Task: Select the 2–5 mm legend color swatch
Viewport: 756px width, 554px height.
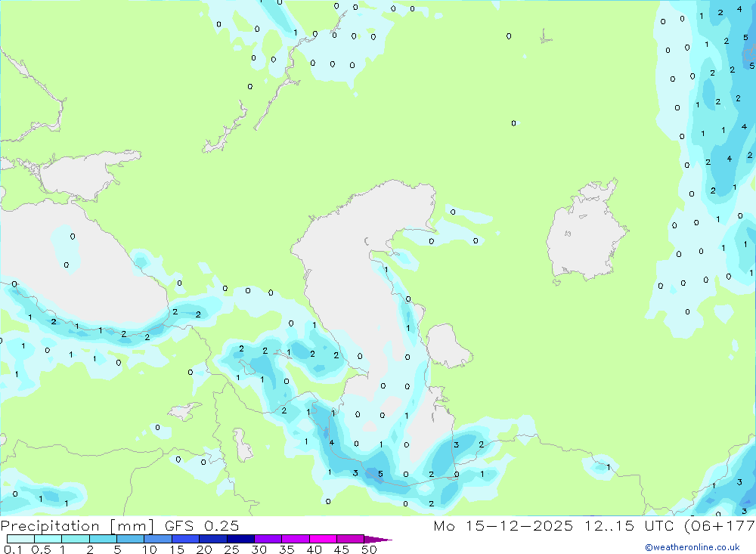Action: coord(103,539)
